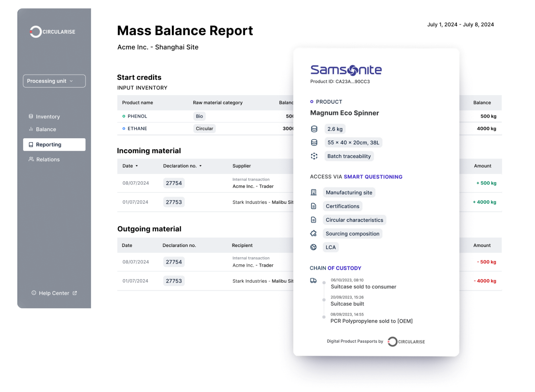
Task: Click the Product ID: CA23A...90CC3 text
Action: click(x=340, y=82)
